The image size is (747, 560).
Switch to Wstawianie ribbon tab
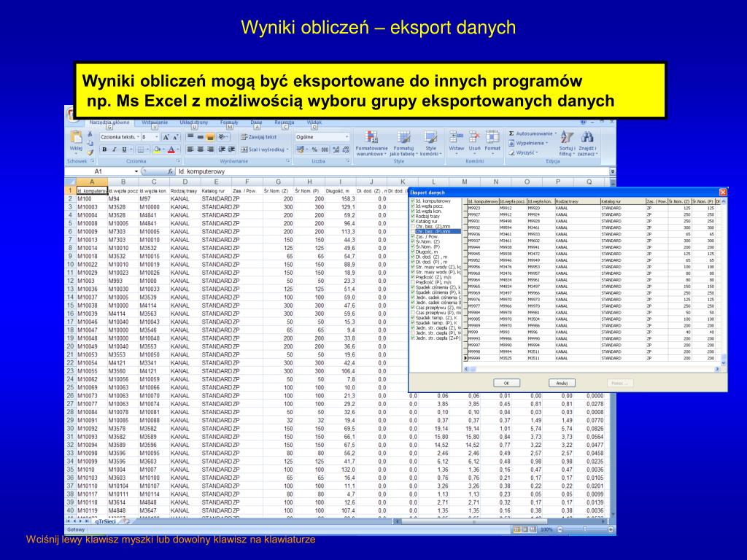[x=155, y=122]
